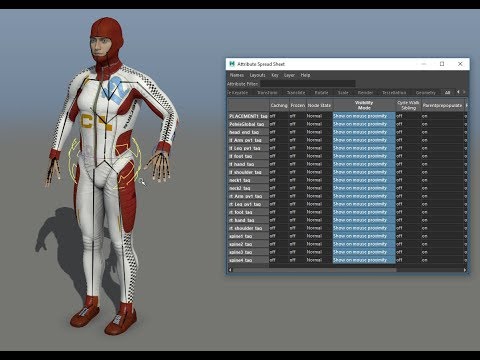Screen dimensions: 480x360
Task: Select the lf_foot_tag row header
Action: coord(248,156)
